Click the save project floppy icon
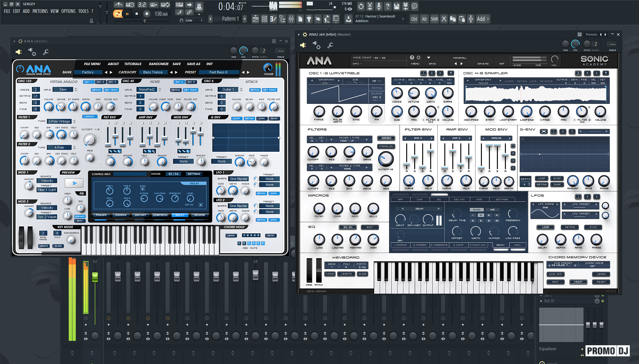The height and width of the screenshot is (364, 639). [x=397, y=6]
